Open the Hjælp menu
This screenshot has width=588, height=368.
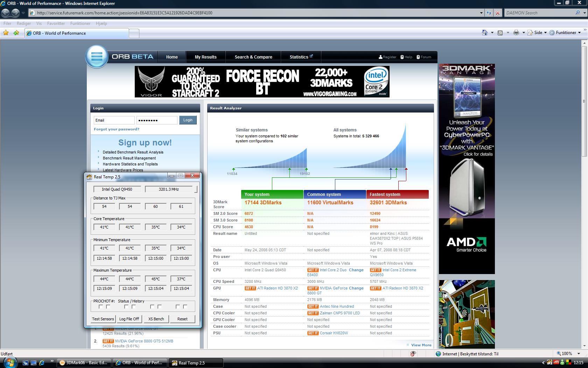(x=101, y=23)
